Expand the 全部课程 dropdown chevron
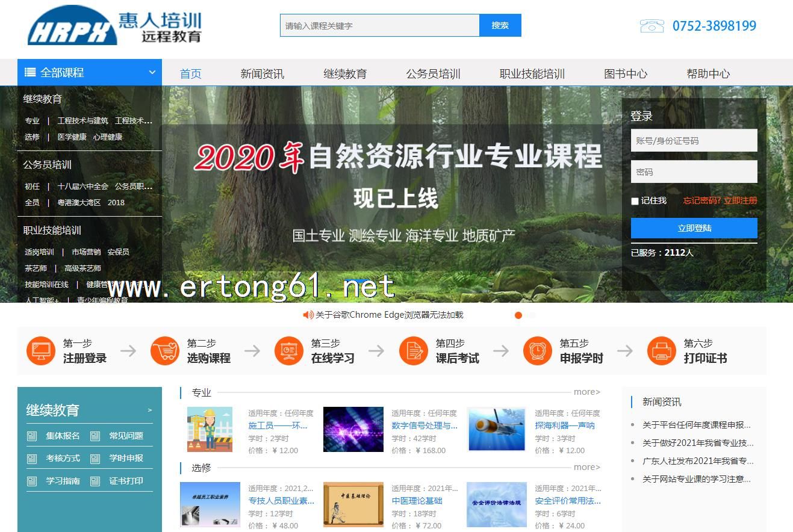This screenshot has width=793, height=532. pos(152,73)
